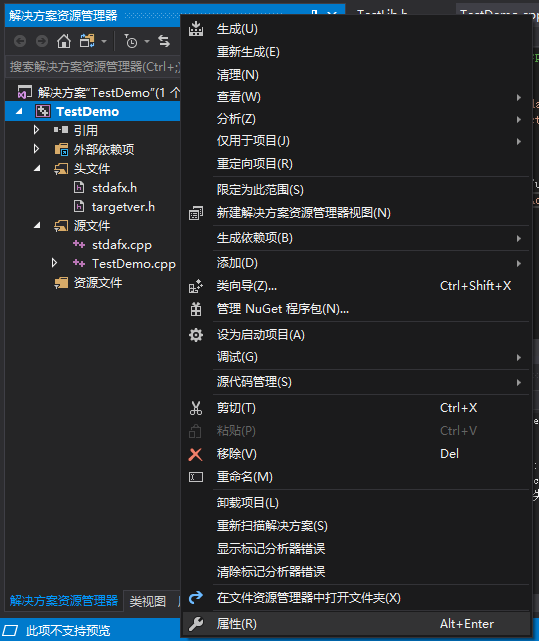Viewport: 539px width, 641px height.
Task: Click the new Solution Explorer view icon
Action: point(196,213)
